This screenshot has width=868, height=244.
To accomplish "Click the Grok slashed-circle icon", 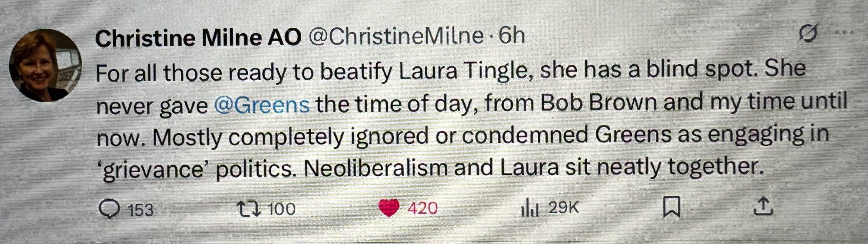I will pos(808,33).
